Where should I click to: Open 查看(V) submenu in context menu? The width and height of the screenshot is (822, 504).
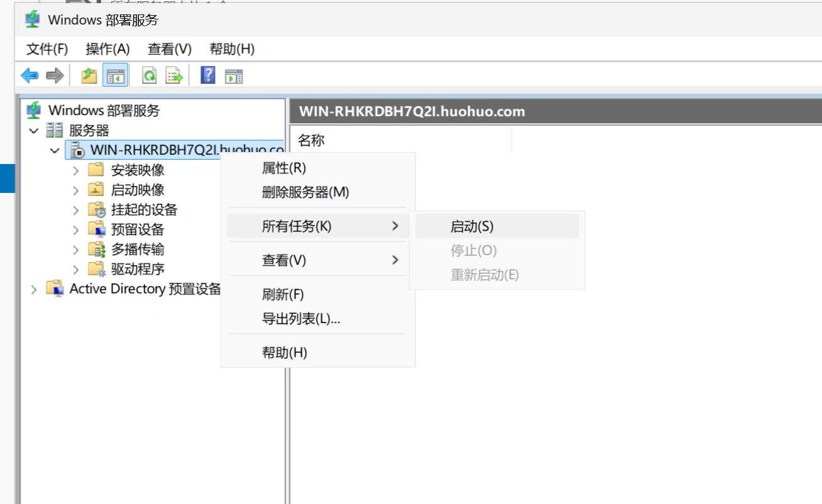coord(317,260)
